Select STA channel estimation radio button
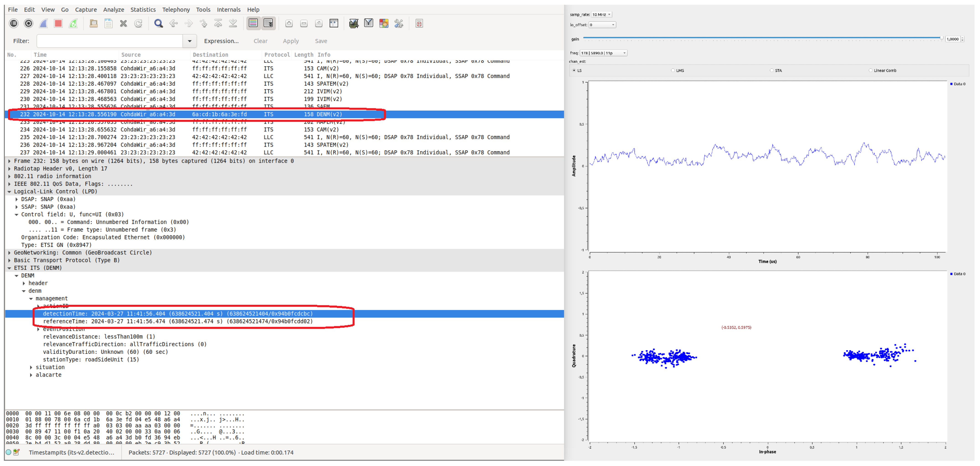 [x=771, y=70]
